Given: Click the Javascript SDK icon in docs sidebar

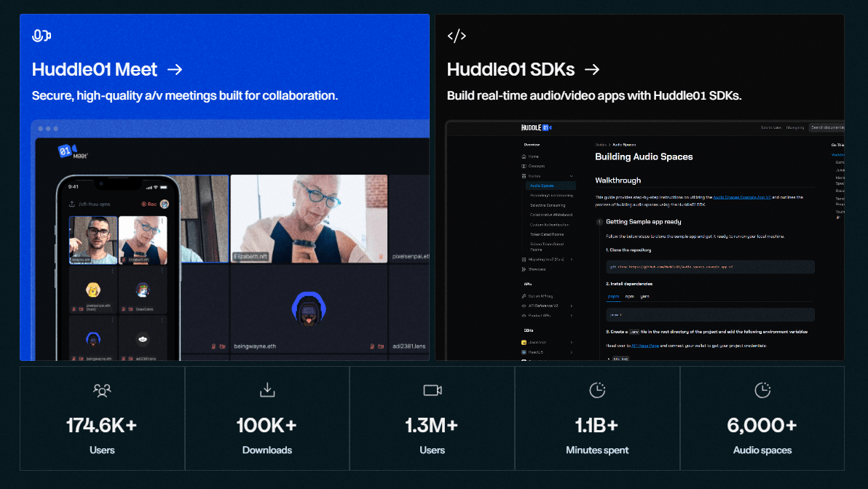Looking at the screenshot, I should [x=524, y=343].
